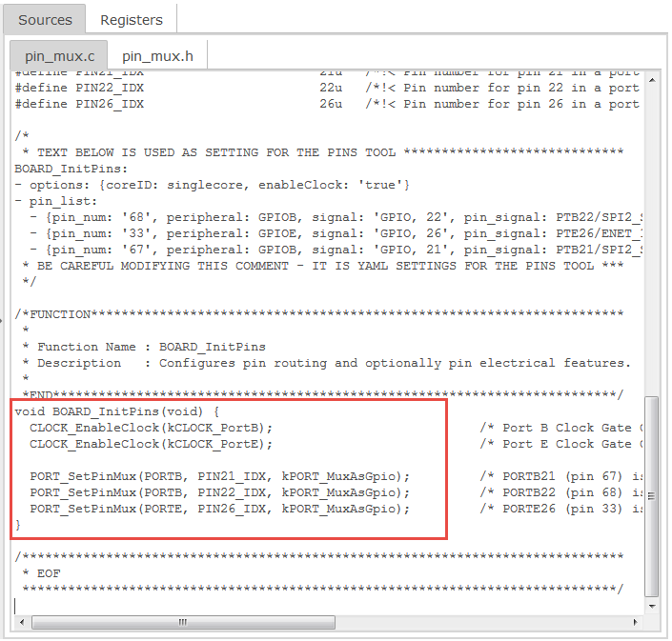Click the 'Function Name : BOARD_InitPins' comment
The width and height of the screenshot is (672, 641).
tap(151, 347)
